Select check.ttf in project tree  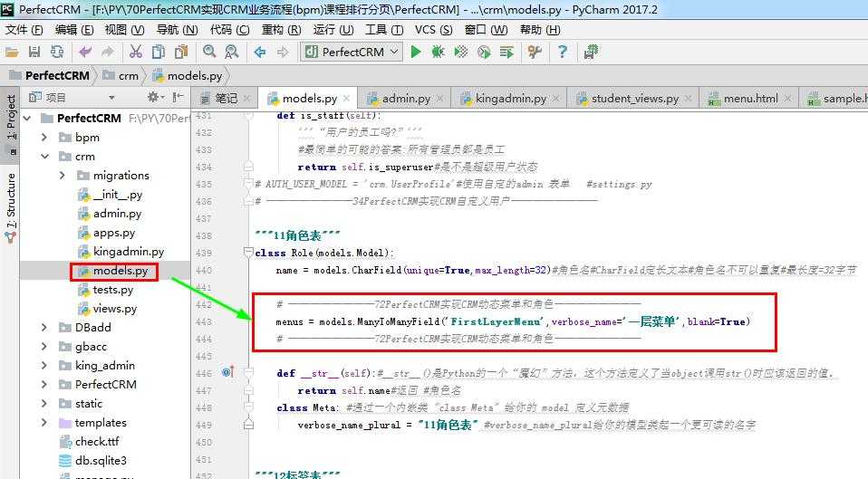pos(97,442)
